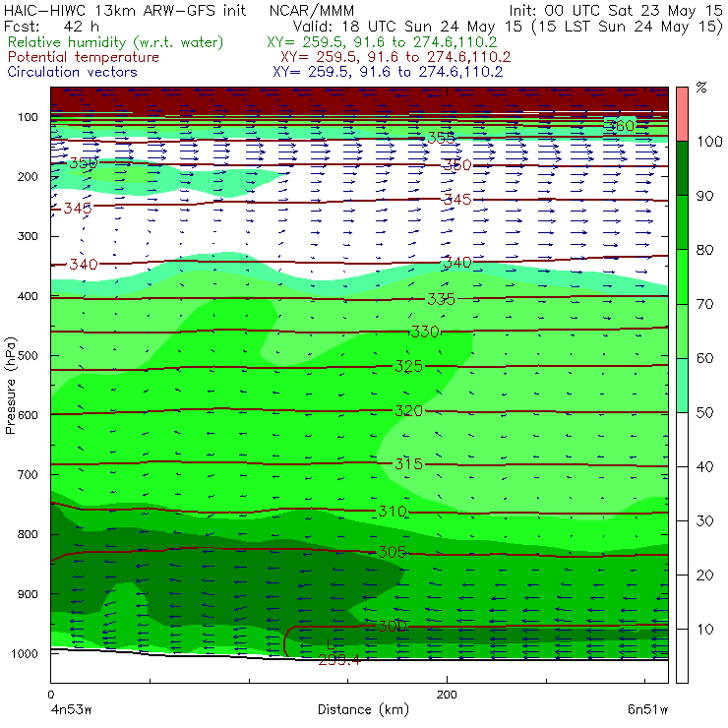Click the blue XY coordinates line
728x728 pixels.
tap(388, 72)
